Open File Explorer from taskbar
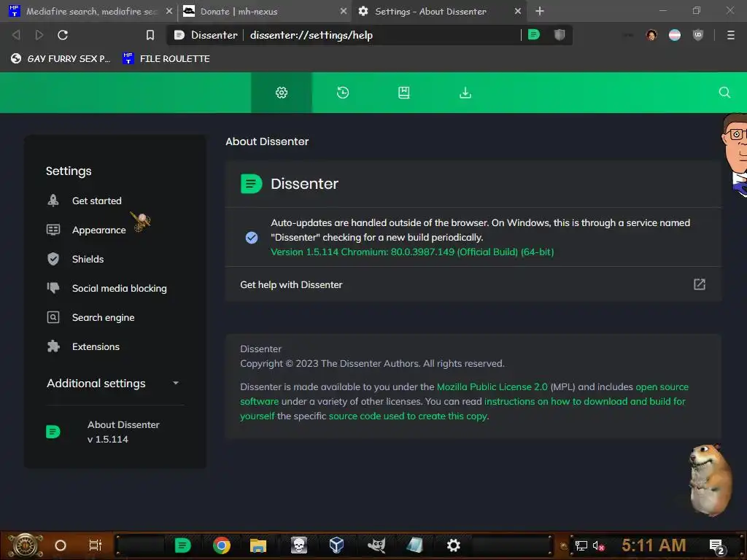 [258, 545]
